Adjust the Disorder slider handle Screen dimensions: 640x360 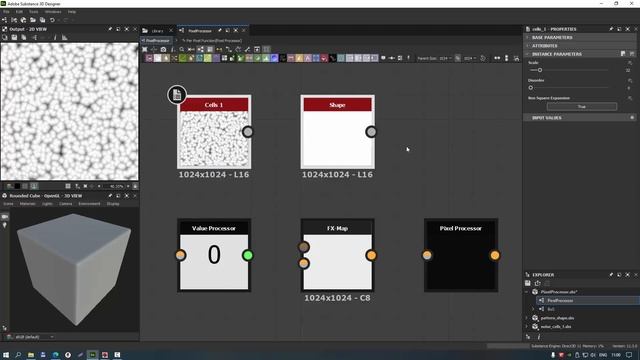tap(531, 87)
